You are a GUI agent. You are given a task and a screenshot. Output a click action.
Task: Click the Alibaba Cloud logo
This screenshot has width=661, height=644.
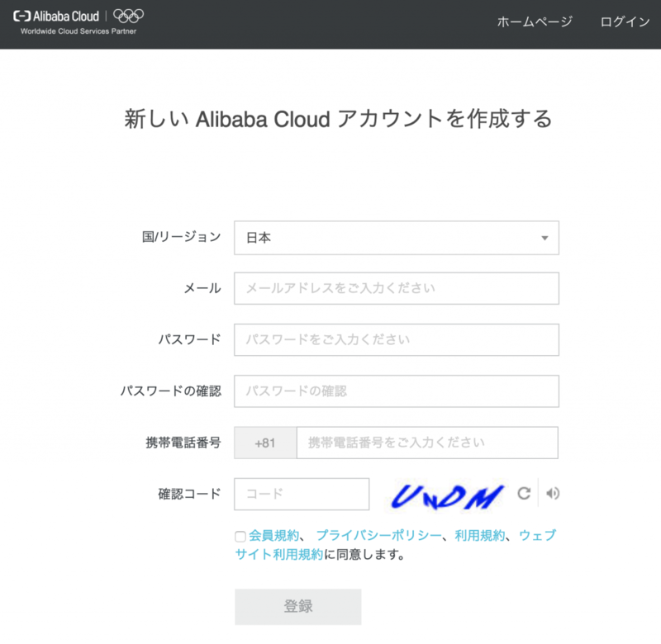pyautogui.click(x=56, y=17)
